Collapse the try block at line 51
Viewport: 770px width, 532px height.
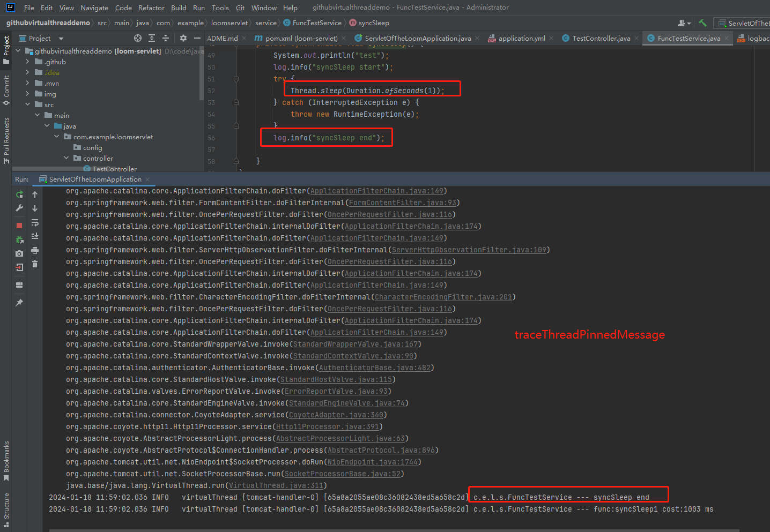tap(235, 79)
